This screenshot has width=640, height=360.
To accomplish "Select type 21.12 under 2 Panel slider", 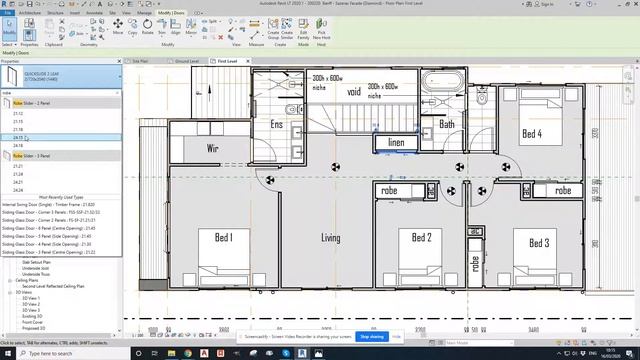I will [x=61, y=113].
